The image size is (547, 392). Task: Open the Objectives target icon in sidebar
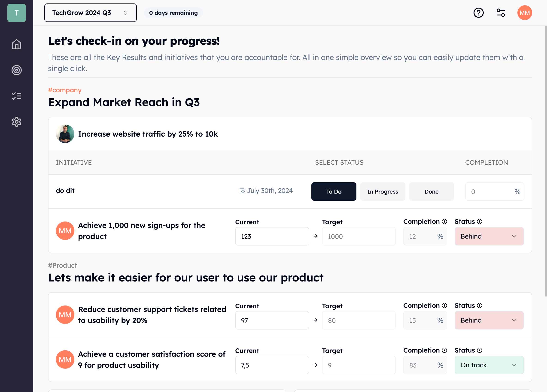(x=16, y=70)
